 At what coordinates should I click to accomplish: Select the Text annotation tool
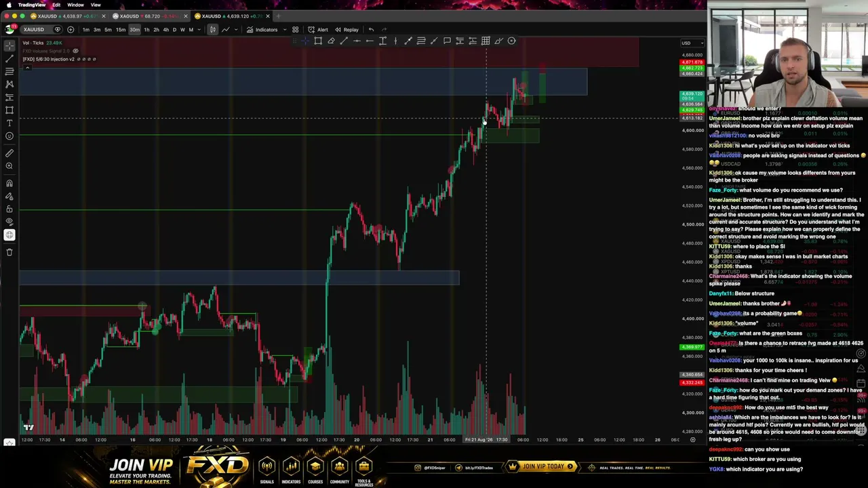tap(9, 123)
